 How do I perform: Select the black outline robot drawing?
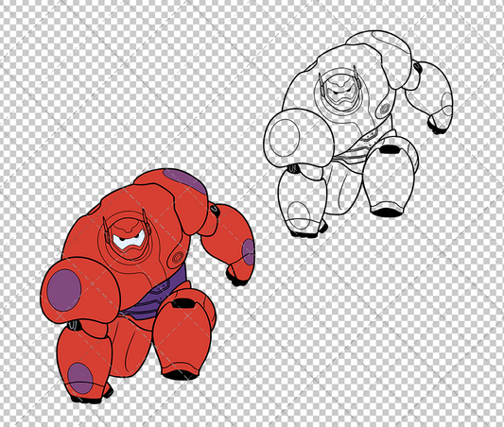(358, 133)
